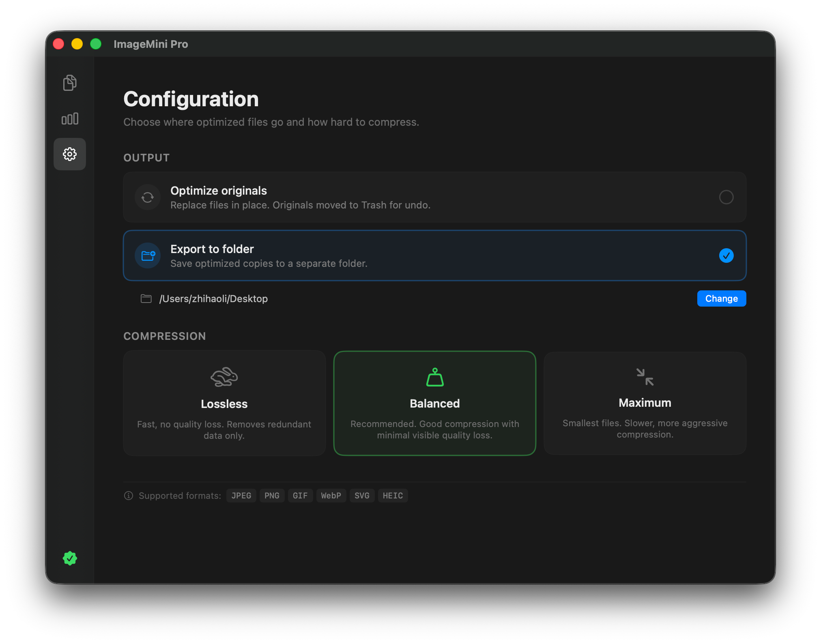
Task: Select the Settings gear in the sidebar
Action: [69, 154]
